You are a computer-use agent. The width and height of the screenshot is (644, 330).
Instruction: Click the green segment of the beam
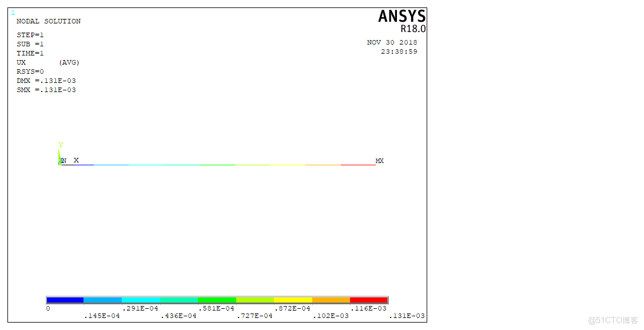[x=217, y=165]
